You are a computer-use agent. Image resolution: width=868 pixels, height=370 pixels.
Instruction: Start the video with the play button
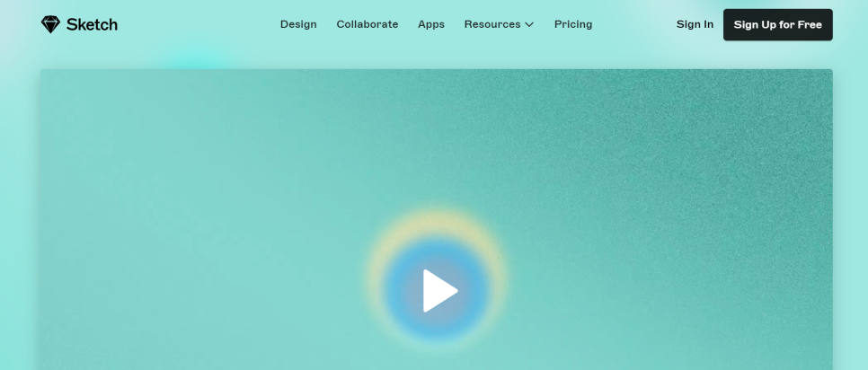click(439, 290)
